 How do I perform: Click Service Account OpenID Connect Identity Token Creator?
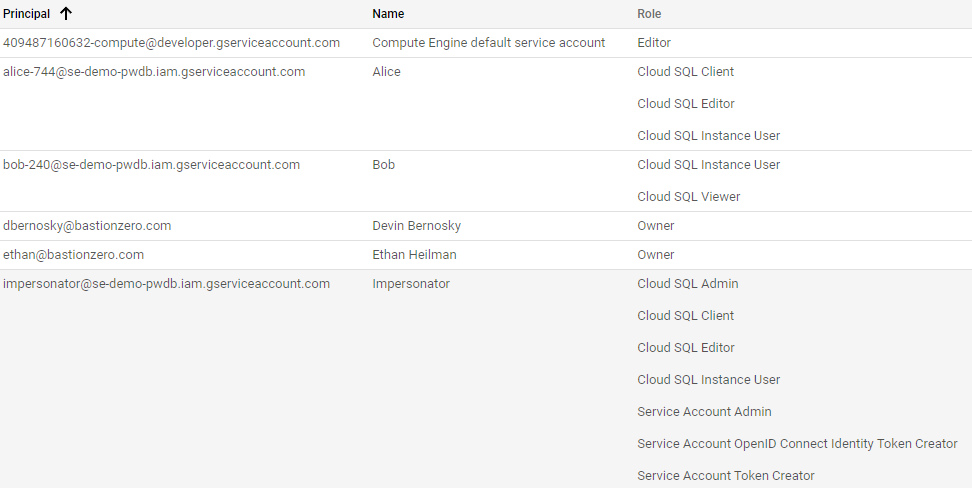(797, 444)
